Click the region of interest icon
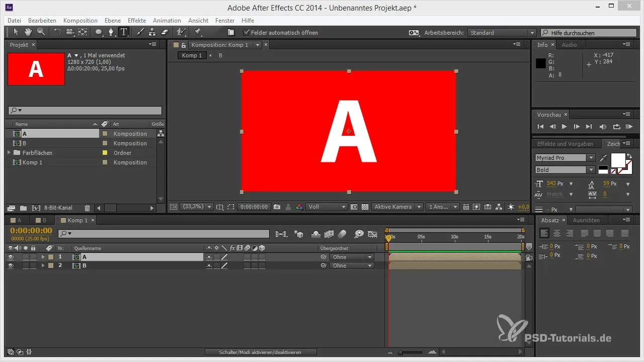This screenshot has width=644, height=362. pos(230,207)
